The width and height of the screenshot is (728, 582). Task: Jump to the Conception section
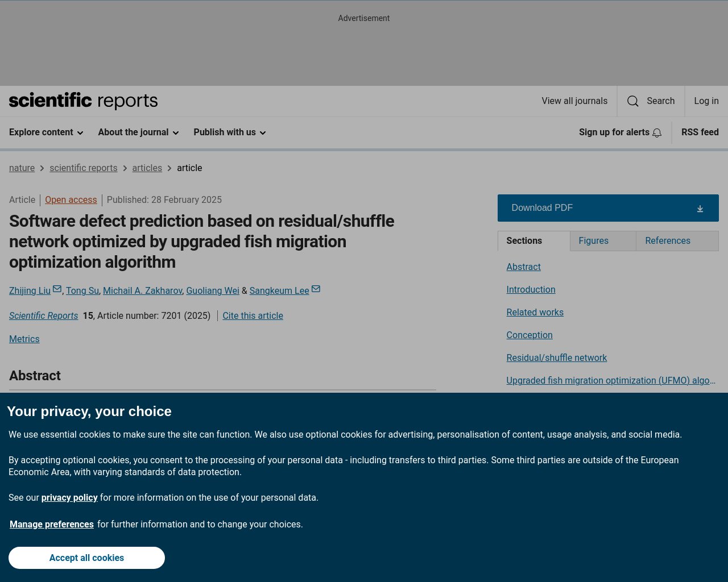coord(530,335)
